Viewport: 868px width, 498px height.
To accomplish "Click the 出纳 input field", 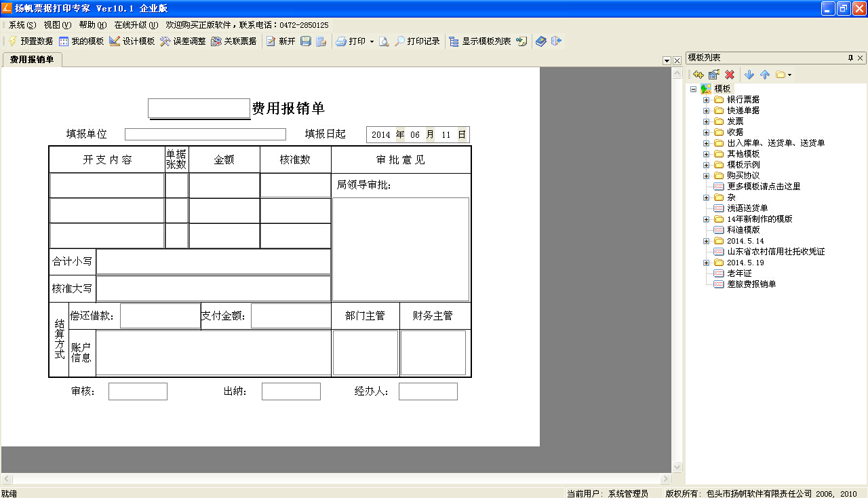I will click(291, 391).
